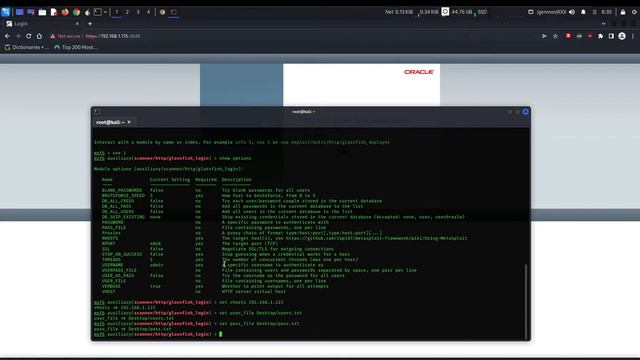
Task: Open the terminal window menu icon
Action: click(x=97, y=111)
